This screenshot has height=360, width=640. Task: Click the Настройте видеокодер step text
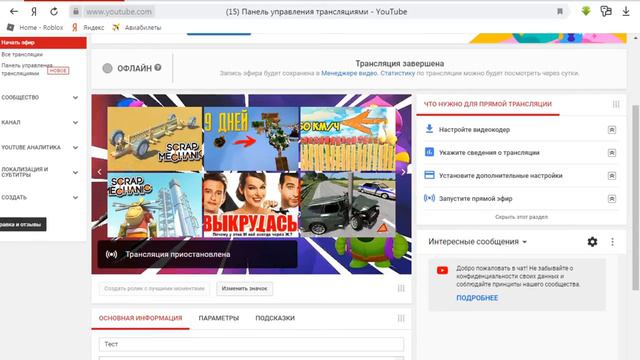pos(474,130)
